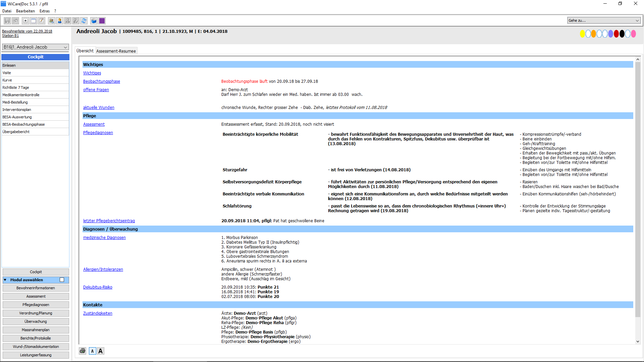Screen dimensions: 644x362
Task: Open the Extras menu
Action: pos(45,11)
